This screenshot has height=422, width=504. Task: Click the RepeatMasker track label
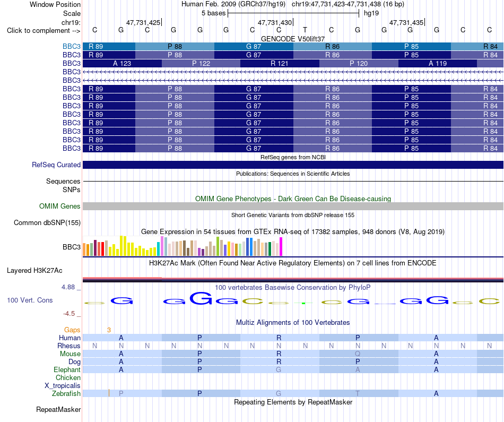coord(58,409)
